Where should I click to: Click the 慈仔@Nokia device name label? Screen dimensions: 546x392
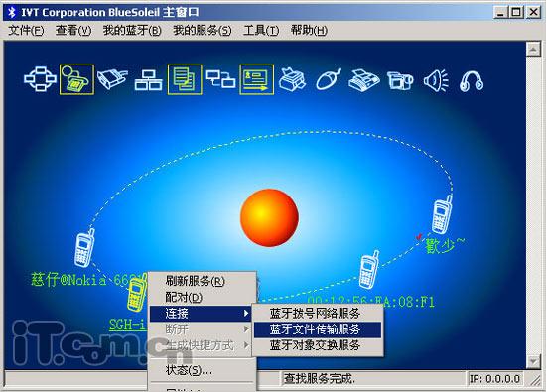(x=88, y=280)
